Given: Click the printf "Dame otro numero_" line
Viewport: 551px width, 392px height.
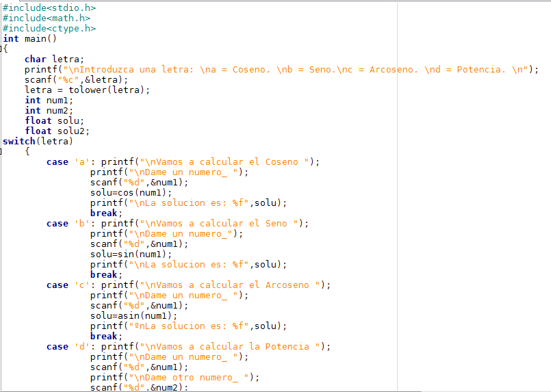Looking at the screenshot, I should 175,377.
